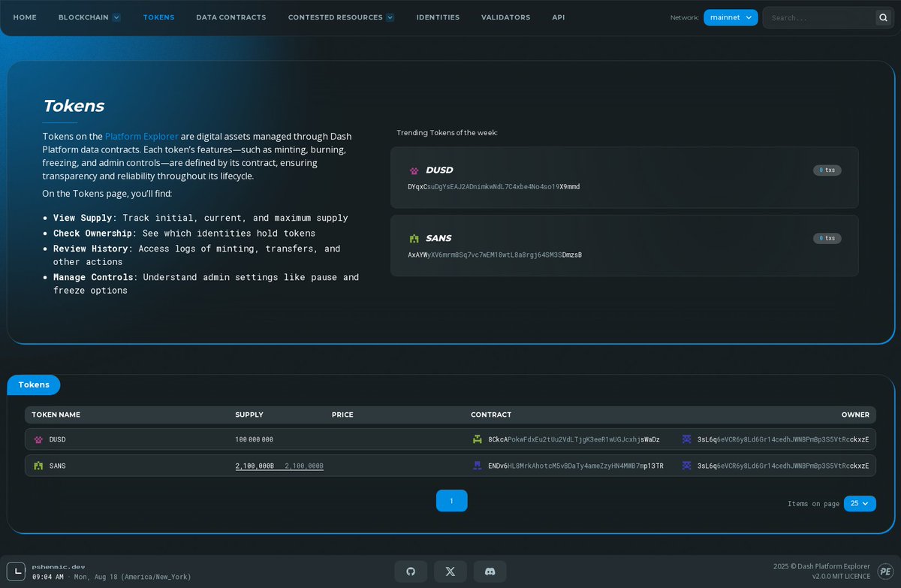Click contract avatar icon in SANS row
Viewport: 901px width, 588px height.
click(478, 466)
